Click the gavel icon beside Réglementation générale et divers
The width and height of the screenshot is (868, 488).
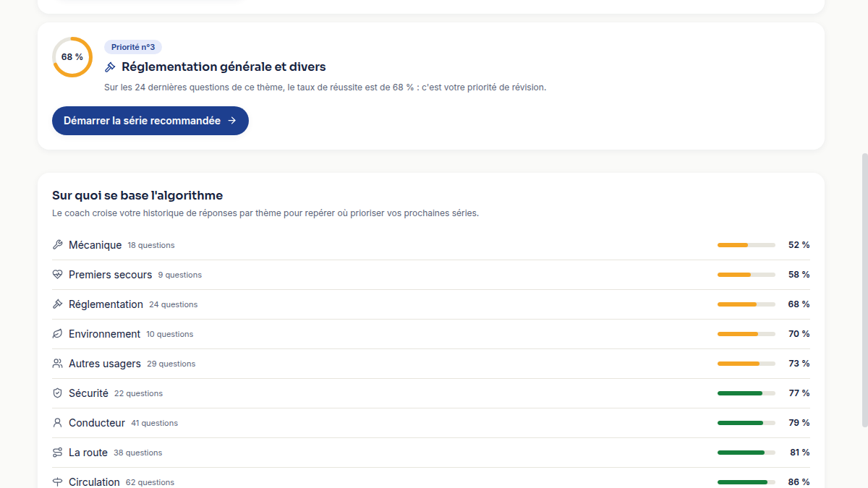click(x=110, y=67)
